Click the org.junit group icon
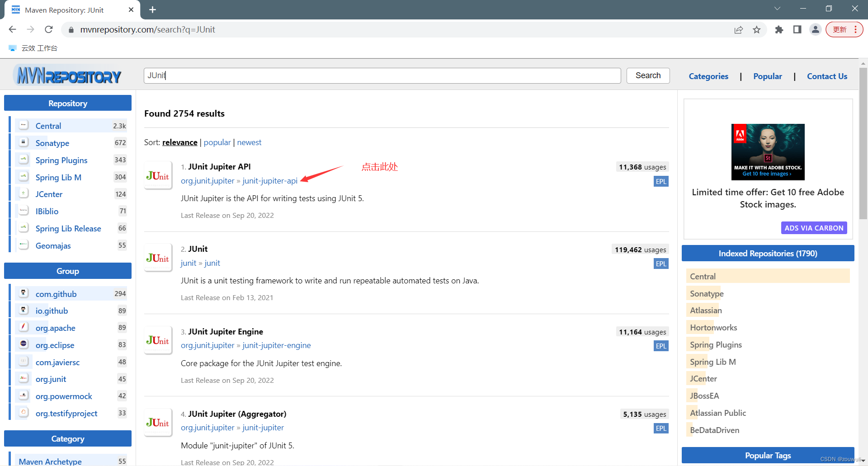Image resolution: width=868 pixels, height=466 pixels. pos(24,378)
